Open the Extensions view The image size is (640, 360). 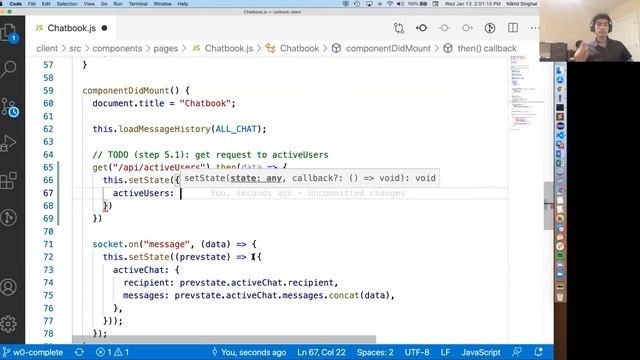click(9, 180)
